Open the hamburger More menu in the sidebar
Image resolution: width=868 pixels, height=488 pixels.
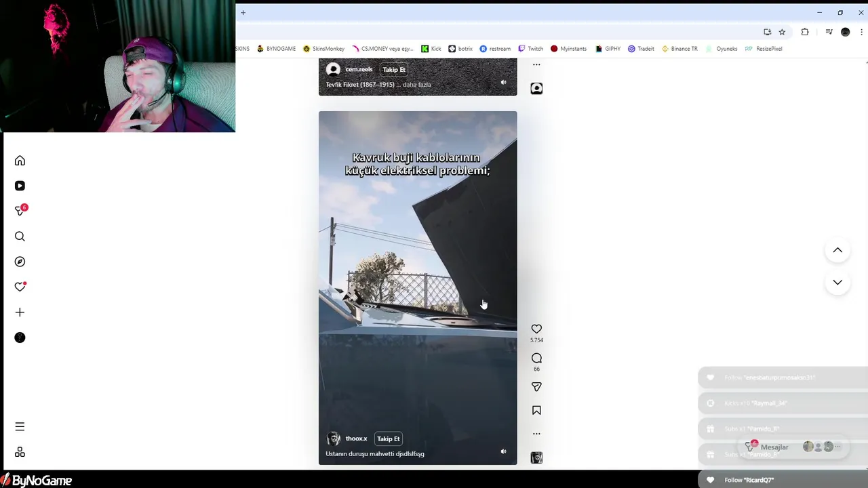pos(20,427)
